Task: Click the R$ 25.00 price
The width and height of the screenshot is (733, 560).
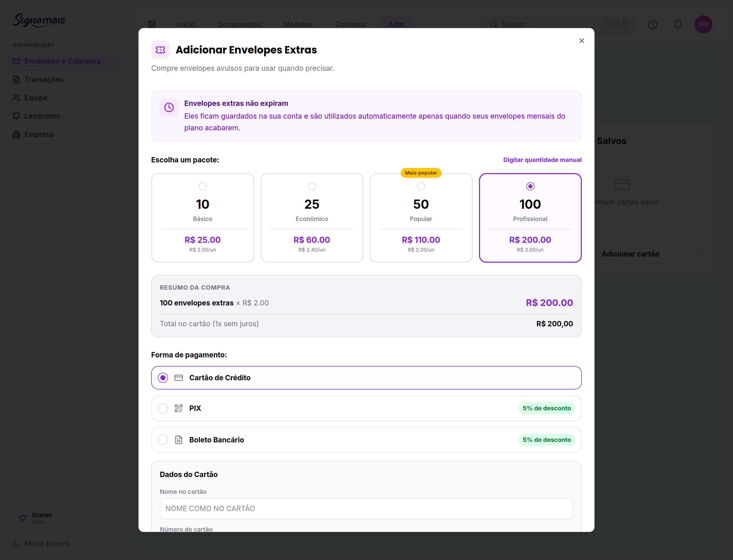Action: (203, 240)
